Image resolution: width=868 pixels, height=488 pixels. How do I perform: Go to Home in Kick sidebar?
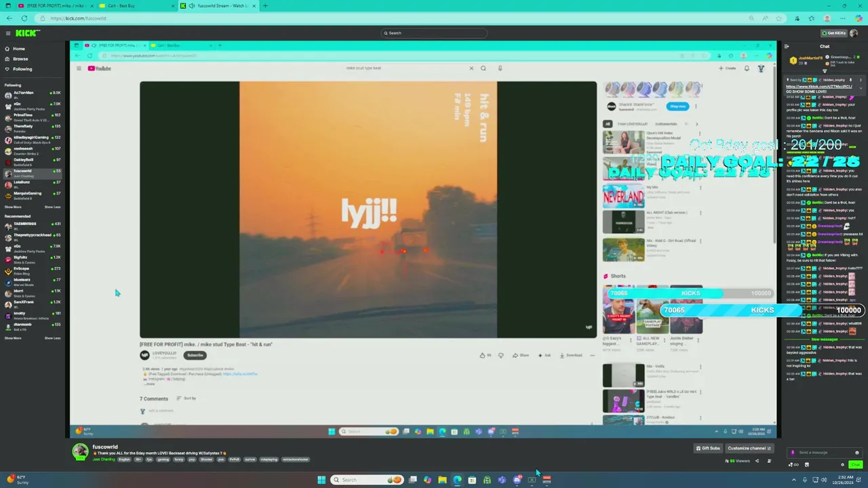tap(15, 49)
